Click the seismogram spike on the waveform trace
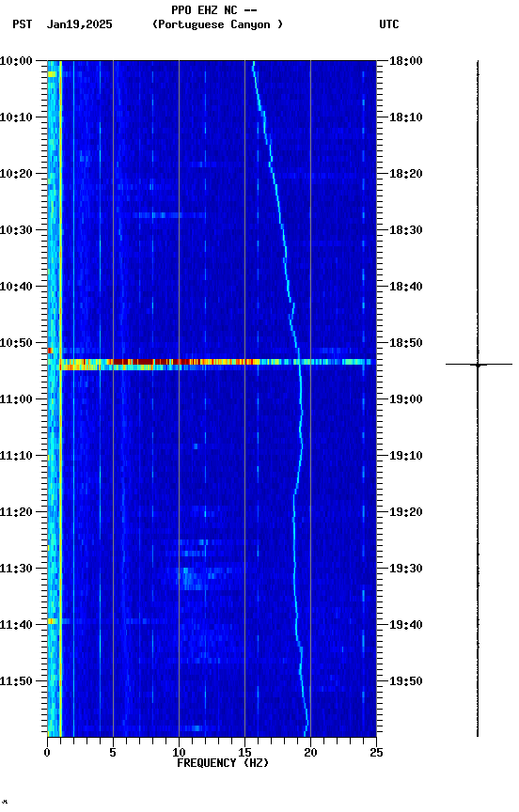 [x=478, y=365]
